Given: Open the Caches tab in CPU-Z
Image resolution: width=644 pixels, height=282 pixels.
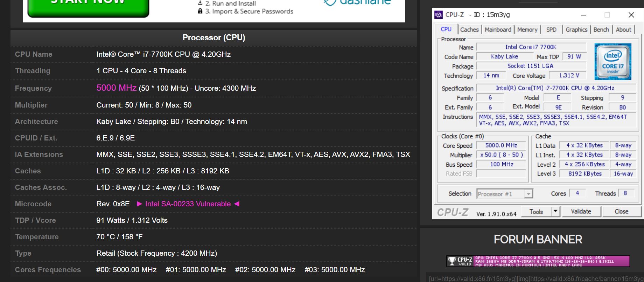Looking at the screenshot, I should click(x=469, y=30).
